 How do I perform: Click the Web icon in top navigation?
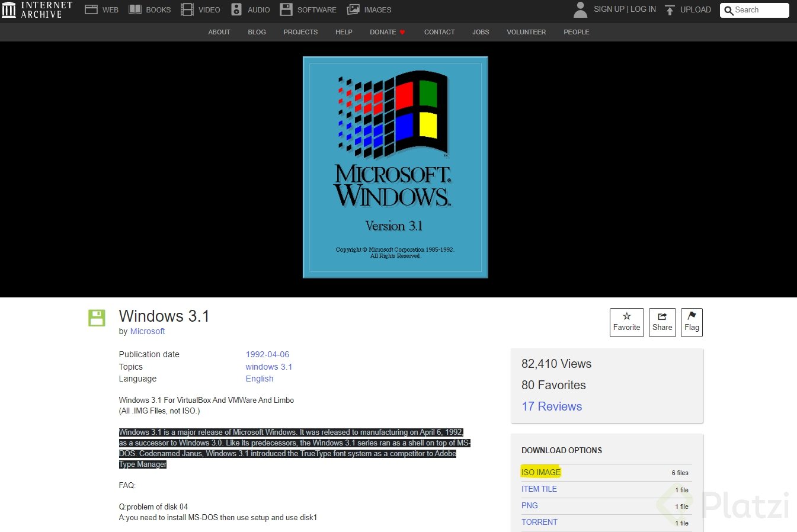click(91, 9)
